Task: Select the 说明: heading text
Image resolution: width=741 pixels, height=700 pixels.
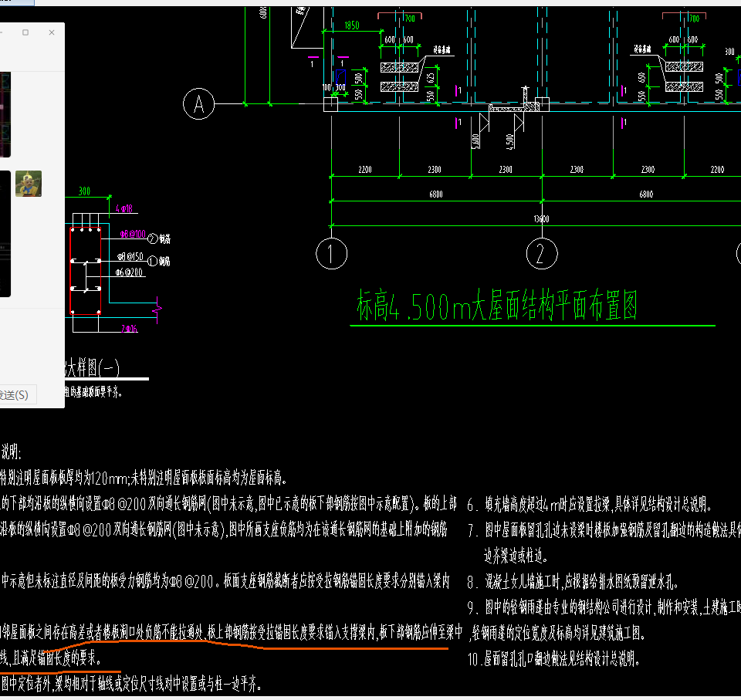Action: click(10, 452)
